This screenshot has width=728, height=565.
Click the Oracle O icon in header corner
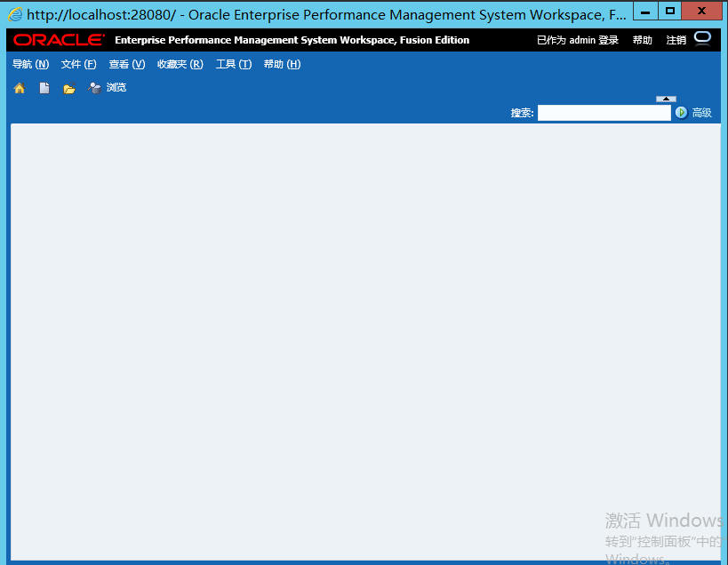pos(702,38)
